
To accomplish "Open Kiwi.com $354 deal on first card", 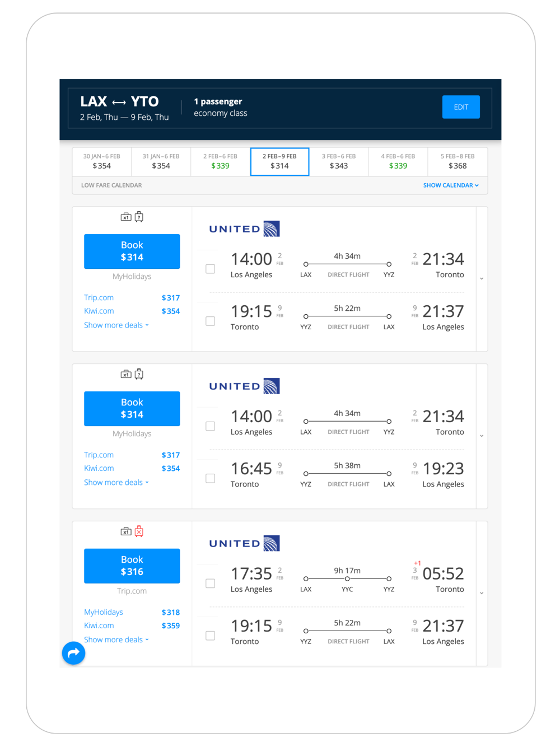I will point(132,311).
